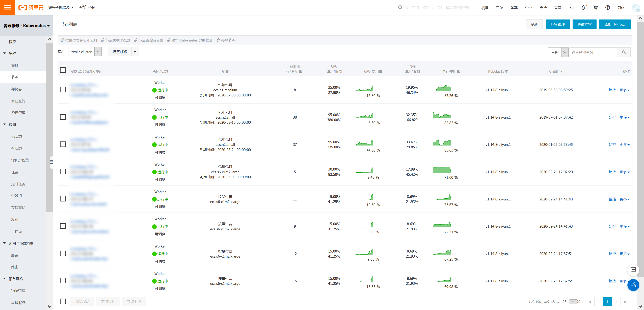Open the Cloud Shell terminal icon

[571, 8]
